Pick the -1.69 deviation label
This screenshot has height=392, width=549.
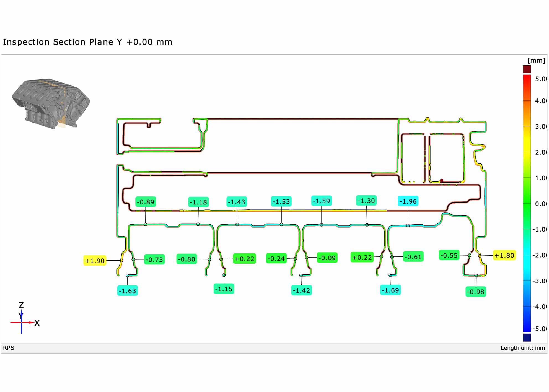point(390,290)
